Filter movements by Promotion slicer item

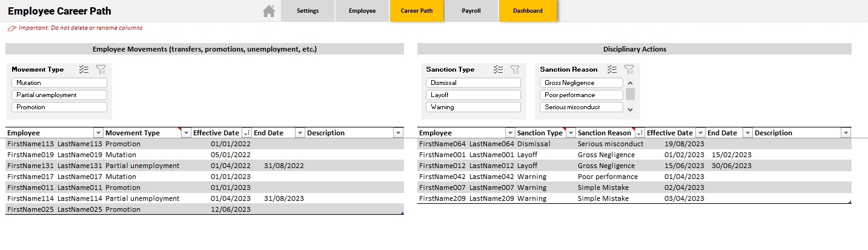click(x=59, y=107)
